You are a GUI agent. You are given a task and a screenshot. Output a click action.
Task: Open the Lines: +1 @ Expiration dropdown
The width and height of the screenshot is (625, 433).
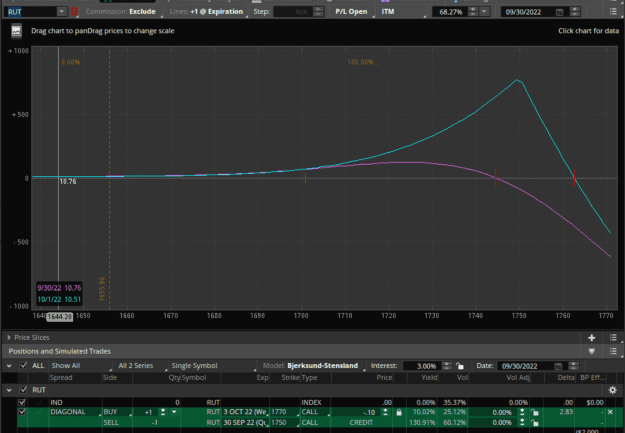(x=208, y=12)
